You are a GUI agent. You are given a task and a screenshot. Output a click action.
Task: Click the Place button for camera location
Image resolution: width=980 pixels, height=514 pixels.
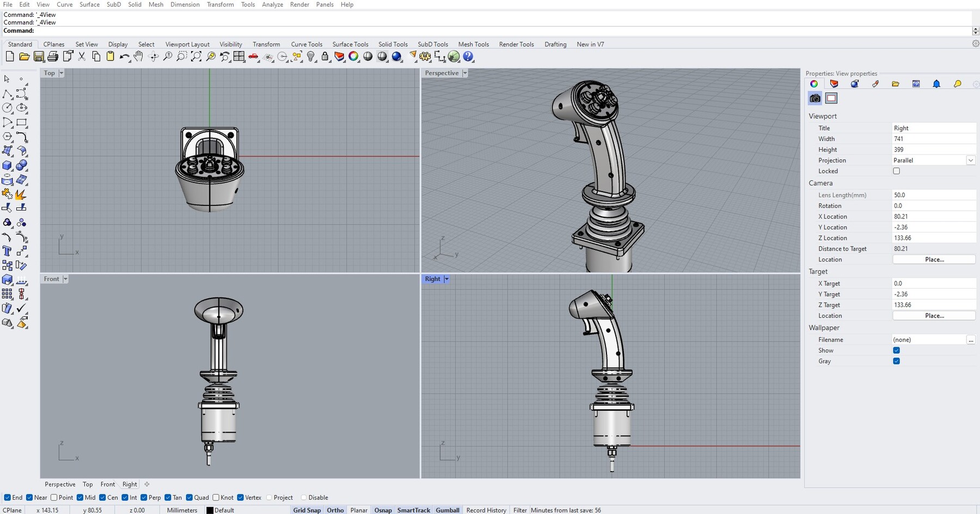[x=934, y=259]
